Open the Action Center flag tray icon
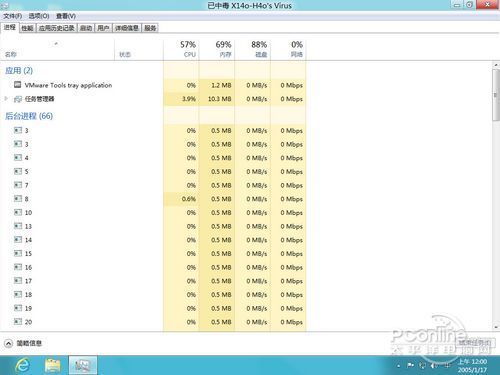500x375 pixels. (x=410, y=366)
